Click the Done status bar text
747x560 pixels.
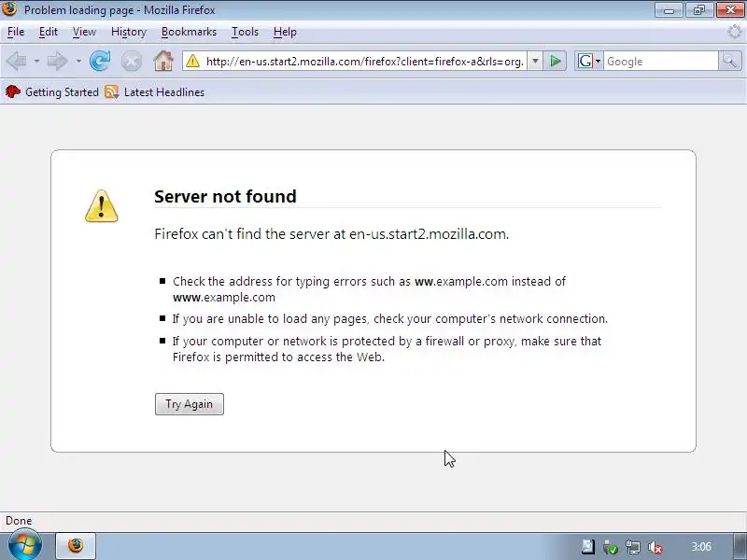[x=19, y=521]
